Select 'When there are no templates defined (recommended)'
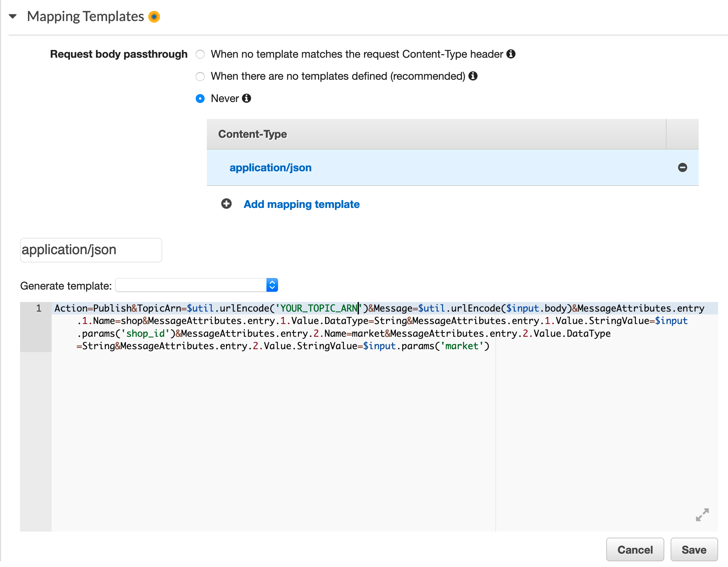 pos(200,77)
